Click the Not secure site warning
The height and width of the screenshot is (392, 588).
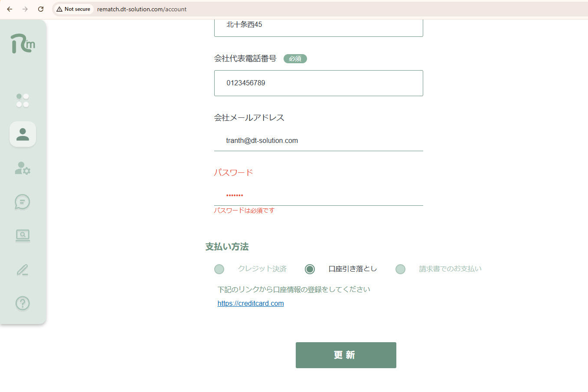pos(73,9)
